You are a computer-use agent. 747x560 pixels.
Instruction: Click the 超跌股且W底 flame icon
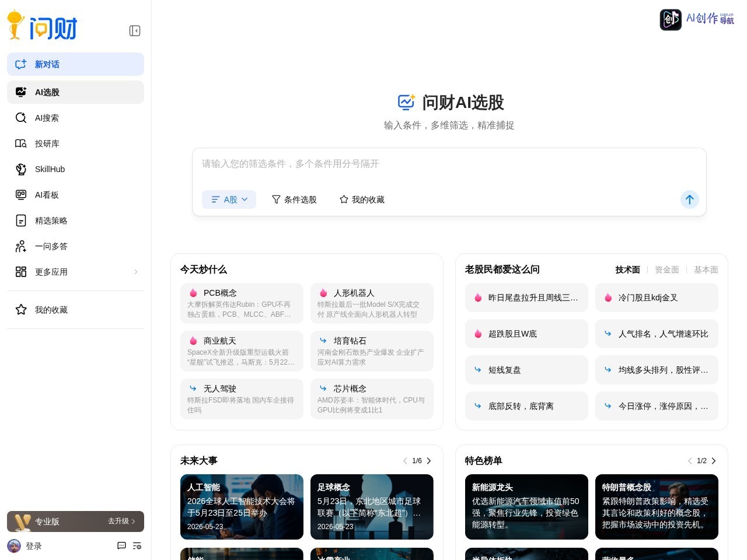[478, 334]
